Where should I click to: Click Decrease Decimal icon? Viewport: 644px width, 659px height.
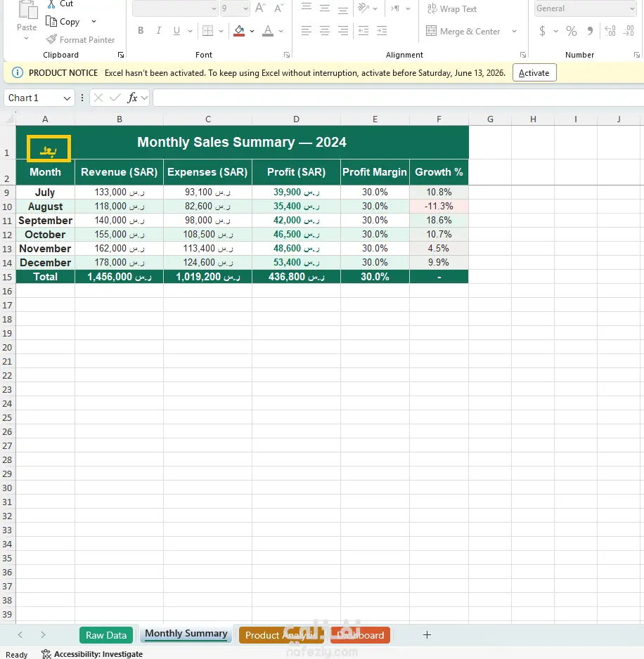629,31
